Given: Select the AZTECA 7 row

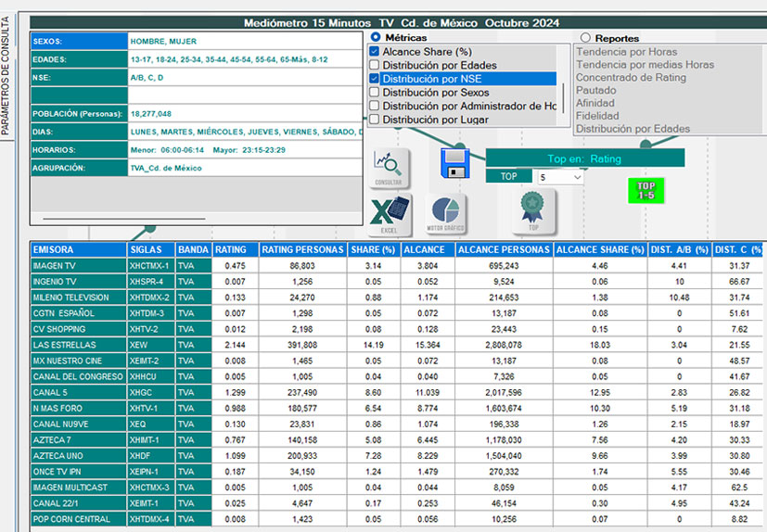Looking at the screenshot, I should pos(396,440).
